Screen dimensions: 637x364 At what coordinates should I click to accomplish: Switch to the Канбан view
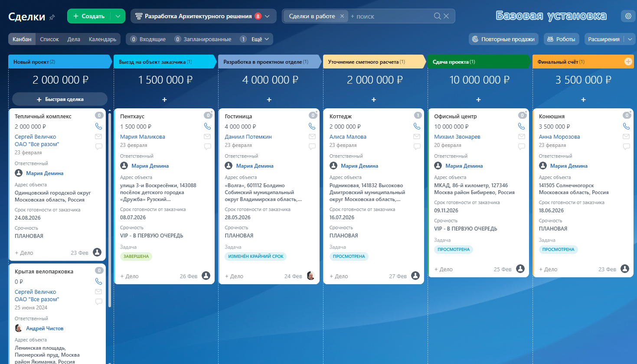[x=22, y=39]
